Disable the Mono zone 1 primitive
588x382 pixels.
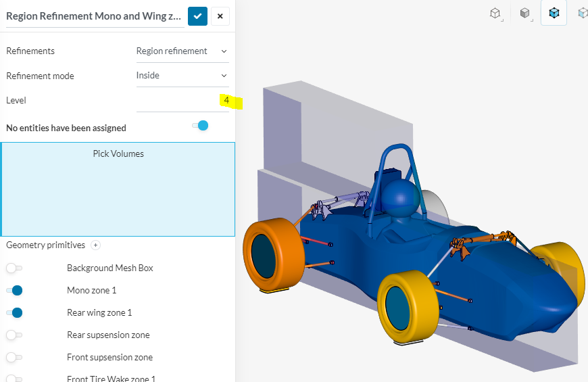tap(14, 291)
